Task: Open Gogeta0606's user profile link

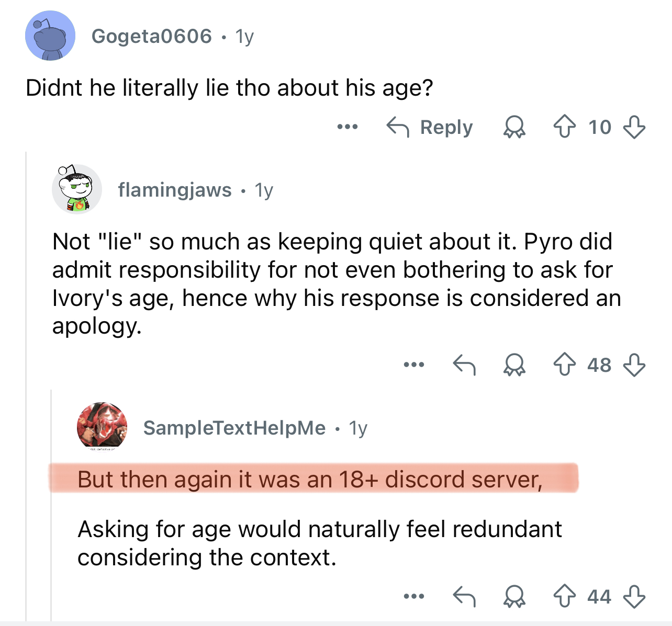Action: (x=151, y=36)
